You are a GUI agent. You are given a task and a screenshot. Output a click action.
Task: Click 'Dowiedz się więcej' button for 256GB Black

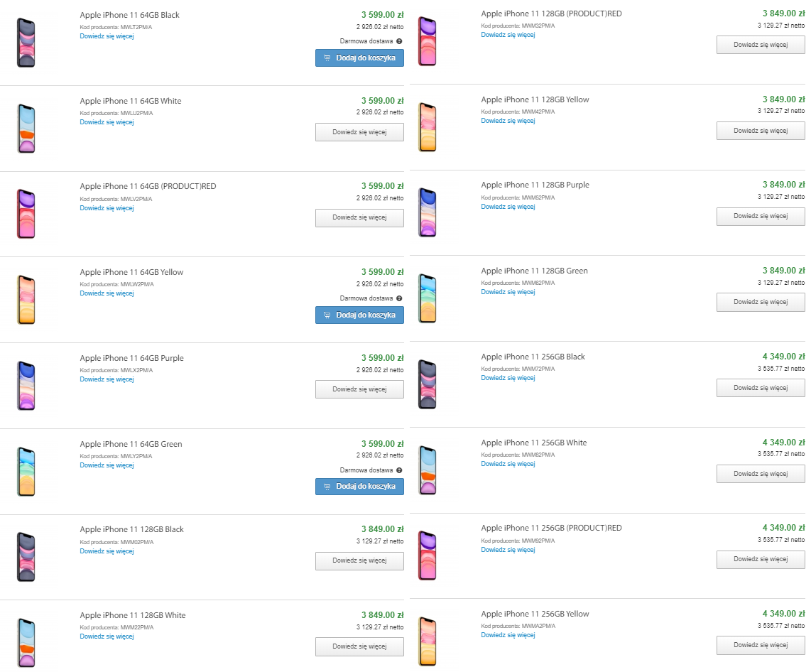(761, 388)
